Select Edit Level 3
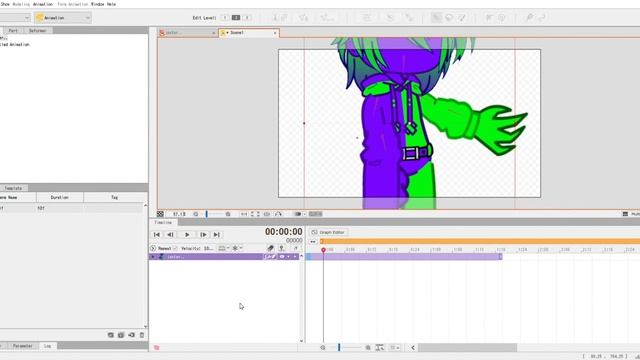 pos(247,18)
